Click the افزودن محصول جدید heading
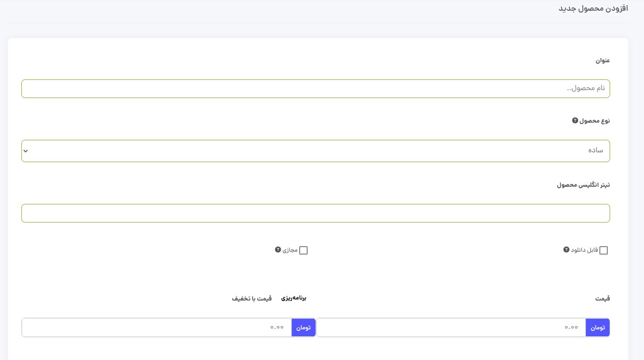Image resolution: width=644 pixels, height=360 pixels. pyautogui.click(x=593, y=9)
